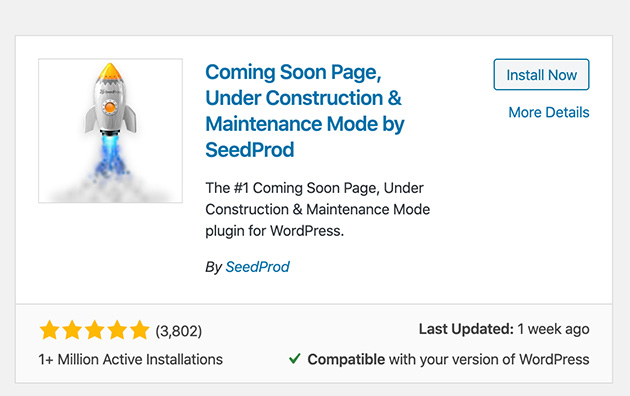630x396 pixels.
Task: Open the More Details link
Action: [549, 112]
